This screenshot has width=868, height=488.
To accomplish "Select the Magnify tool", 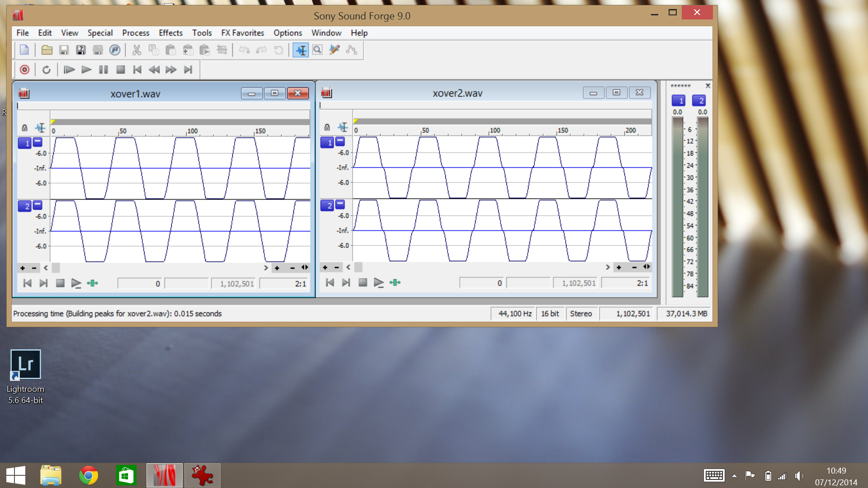I will pyautogui.click(x=317, y=50).
